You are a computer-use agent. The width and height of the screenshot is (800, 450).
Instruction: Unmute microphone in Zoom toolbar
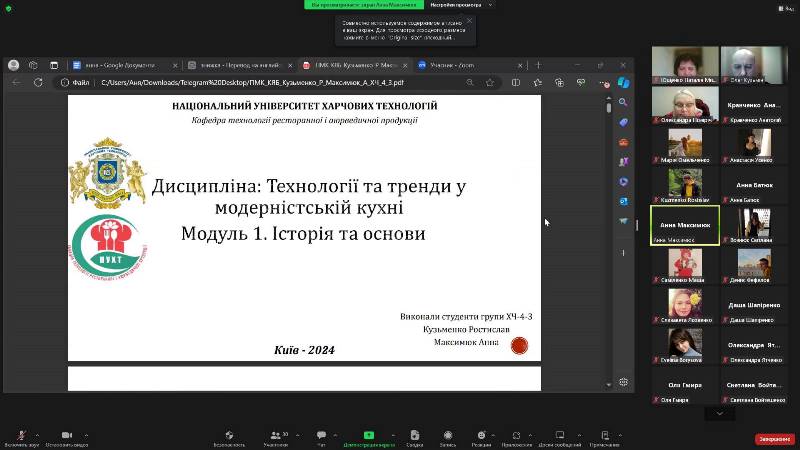[x=22, y=436]
